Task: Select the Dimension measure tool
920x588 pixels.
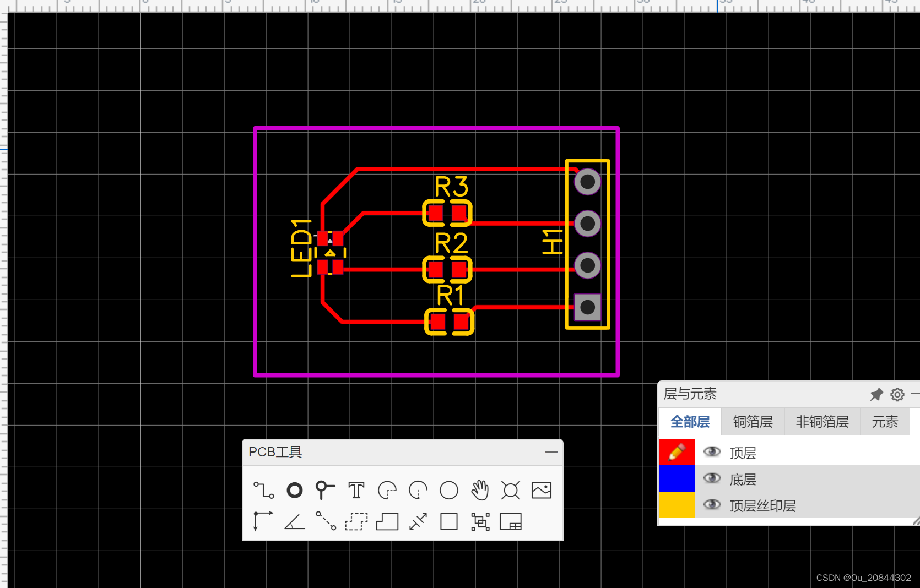Action: (x=418, y=521)
